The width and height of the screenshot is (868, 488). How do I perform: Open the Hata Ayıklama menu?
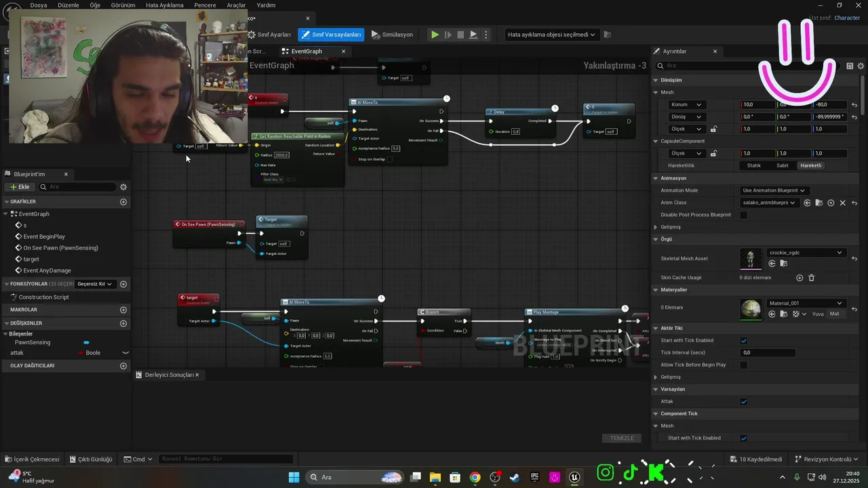[165, 5]
